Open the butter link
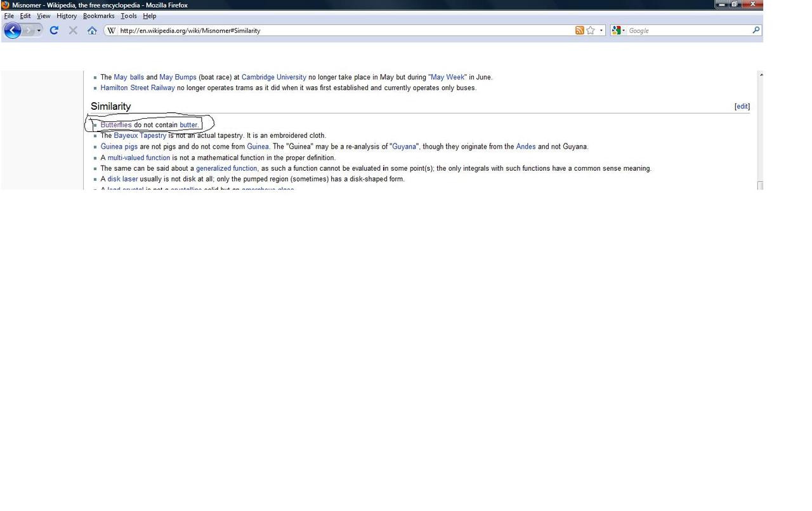 (x=188, y=125)
